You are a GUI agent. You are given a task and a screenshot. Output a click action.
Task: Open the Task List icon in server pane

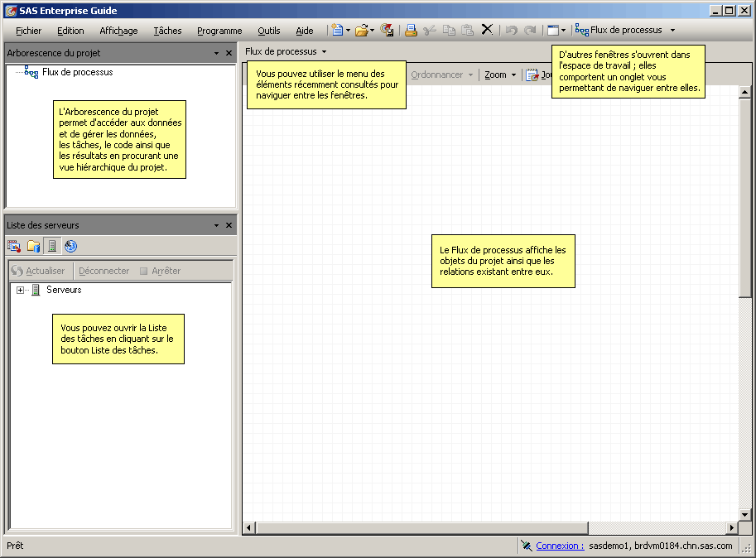point(14,246)
